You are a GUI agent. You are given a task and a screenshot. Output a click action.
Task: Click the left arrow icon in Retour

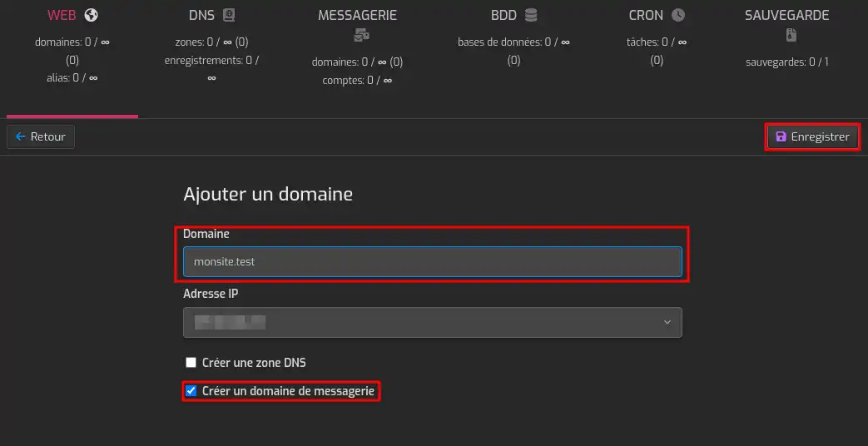pos(21,136)
